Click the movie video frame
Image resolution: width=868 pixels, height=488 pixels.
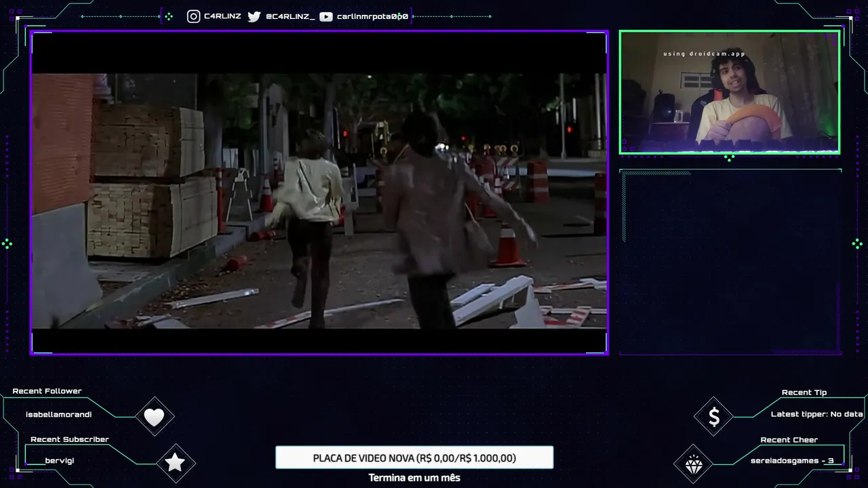pos(319,192)
